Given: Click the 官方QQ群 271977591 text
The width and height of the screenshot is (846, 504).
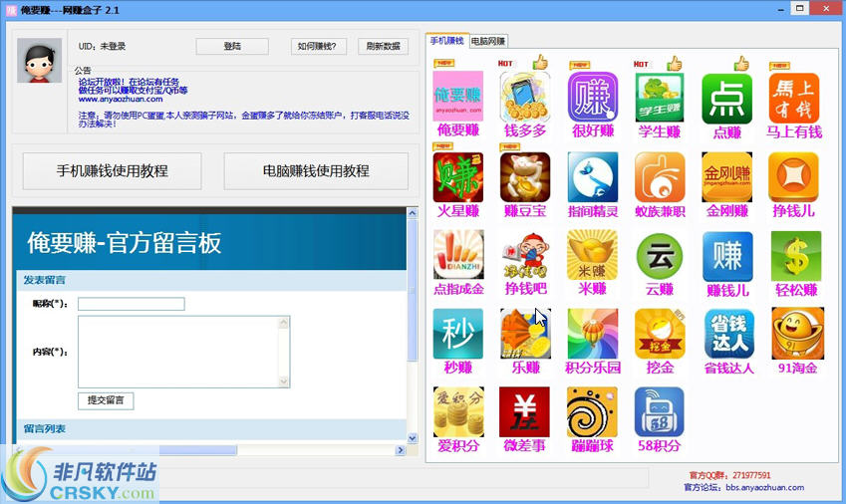Looking at the screenshot, I should 730,475.
